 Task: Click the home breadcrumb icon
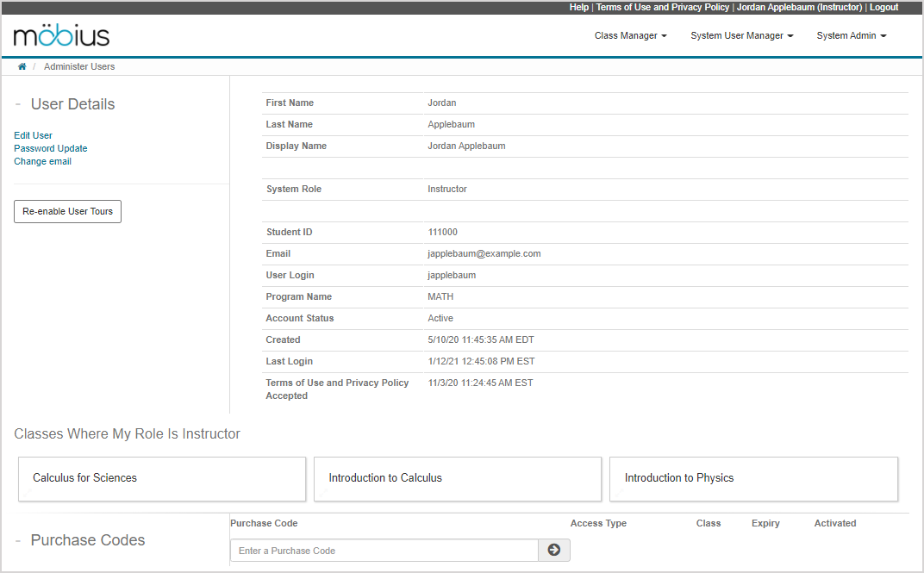22,66
